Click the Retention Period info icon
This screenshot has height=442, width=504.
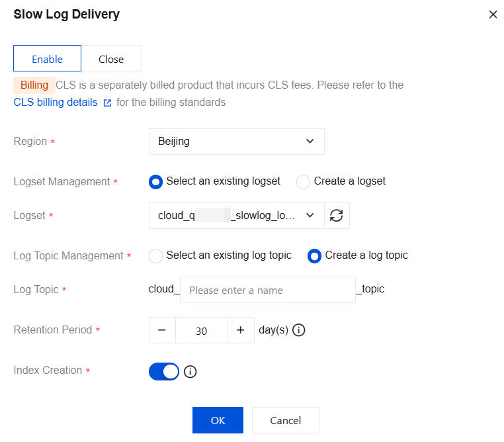[x=298, y=330]
